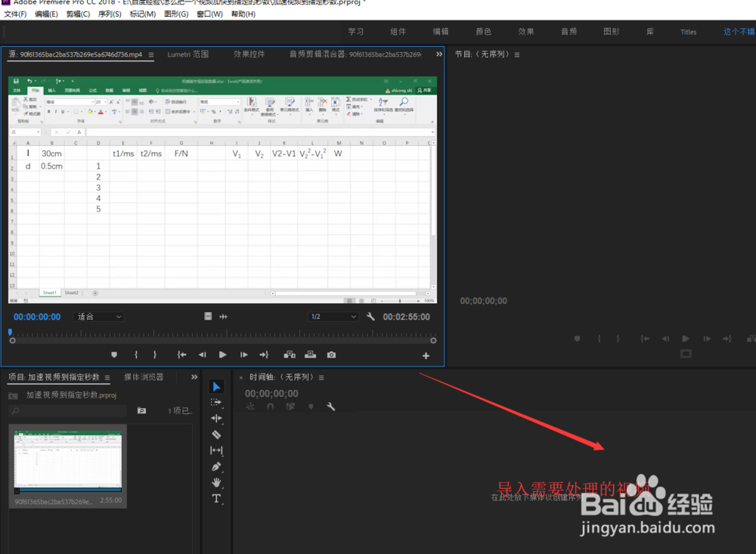Add marker in Source monitor
Image resolution: width=756 pixels, height=554 pixels.
click(x=114, y=355)
